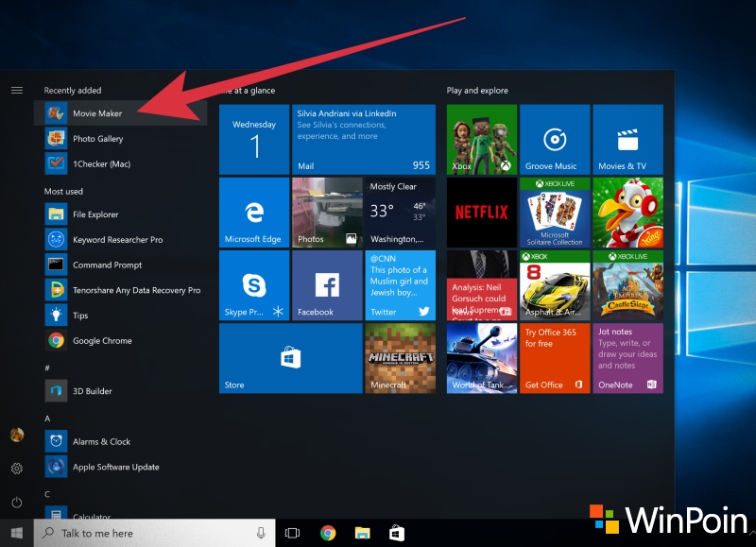Open the Store icon on the taskbar
Screen dimensions: 756x547
coord(397,533)
